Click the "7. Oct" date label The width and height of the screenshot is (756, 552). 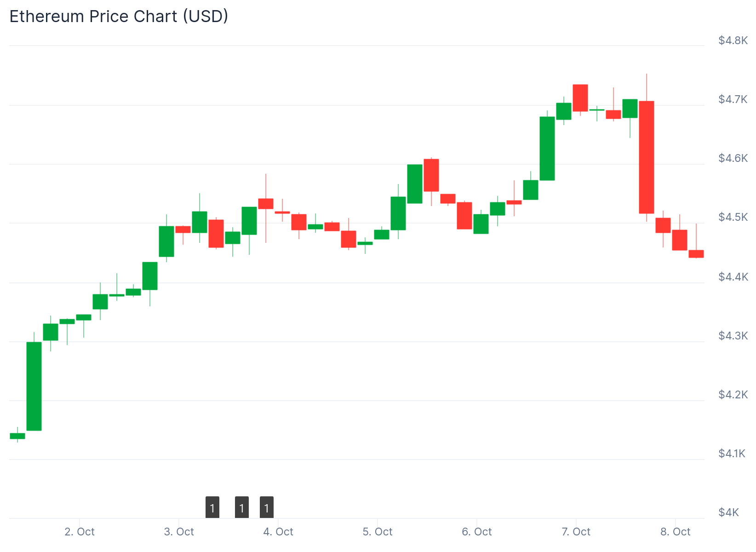click(576, 532)
